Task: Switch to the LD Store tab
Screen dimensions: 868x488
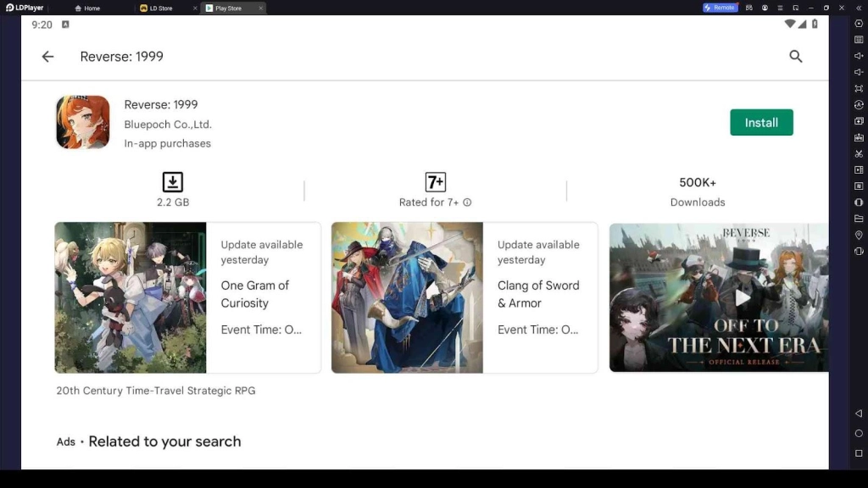Action: point(160,8)
